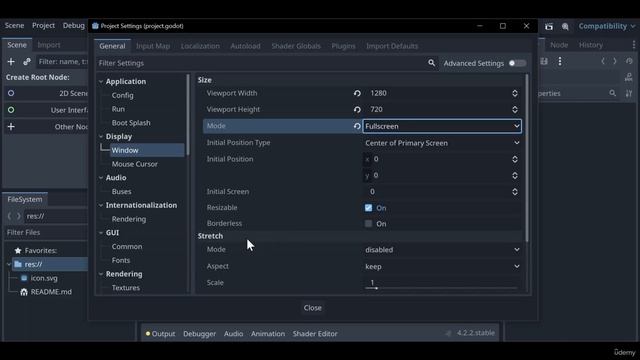Switch to the Import Defaults tab

click(x=392, y=46)
